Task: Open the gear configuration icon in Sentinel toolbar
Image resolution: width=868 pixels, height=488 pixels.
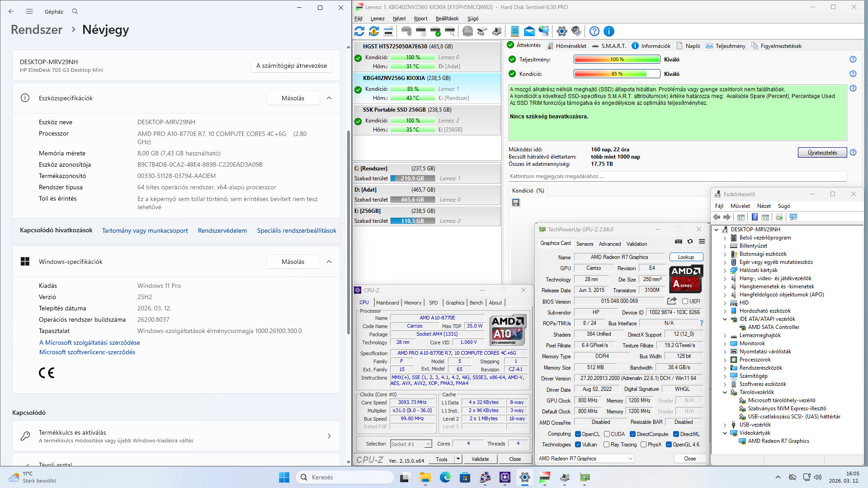Action: pyautogui.click(x=561, y=31)
